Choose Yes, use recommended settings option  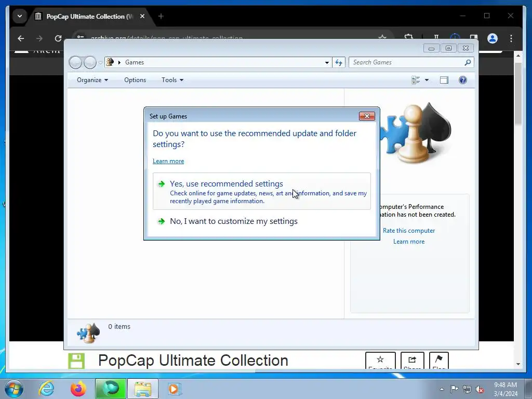(262, 191)
